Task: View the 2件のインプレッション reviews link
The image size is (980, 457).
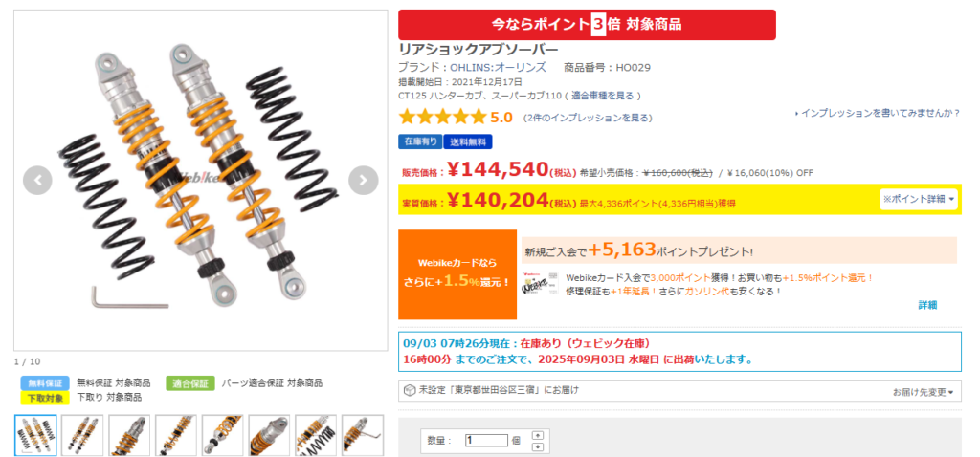Action: pyautogui.click(x=589, y=118)
